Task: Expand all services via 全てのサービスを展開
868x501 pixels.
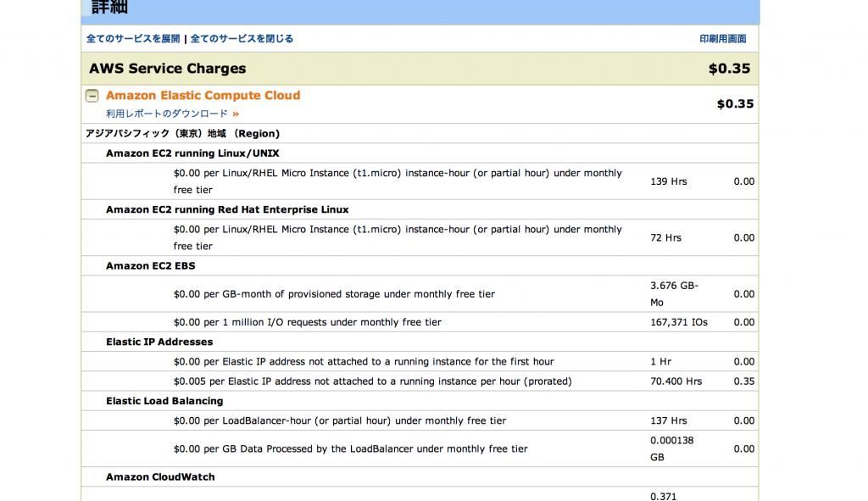Action: point(132,38)
